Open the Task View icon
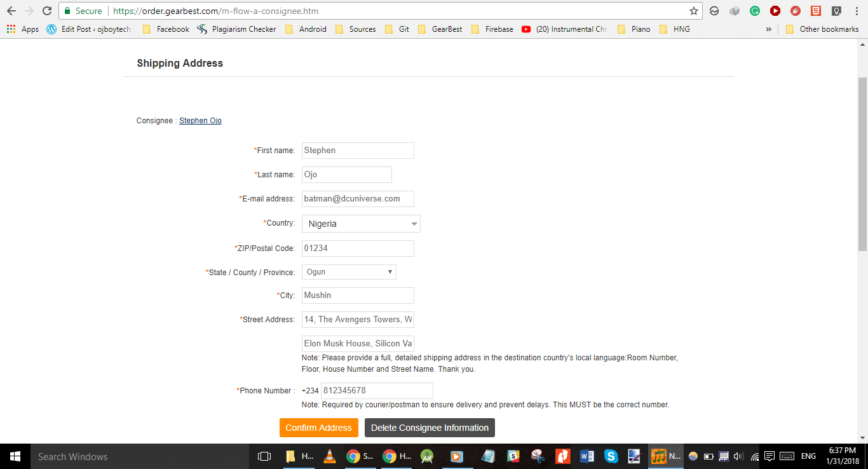This screenshot has height=469, width=868. (264, 456)
